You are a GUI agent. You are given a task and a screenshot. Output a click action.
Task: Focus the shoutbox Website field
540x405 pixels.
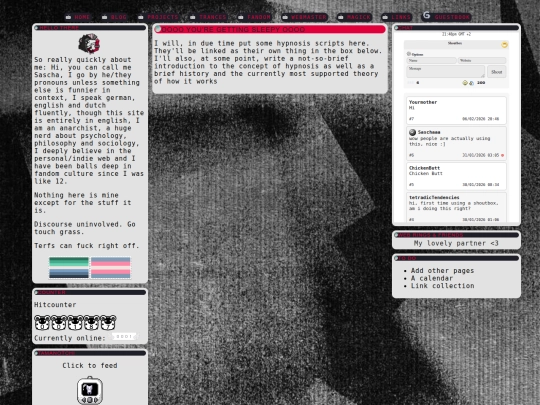pos(482,61)
